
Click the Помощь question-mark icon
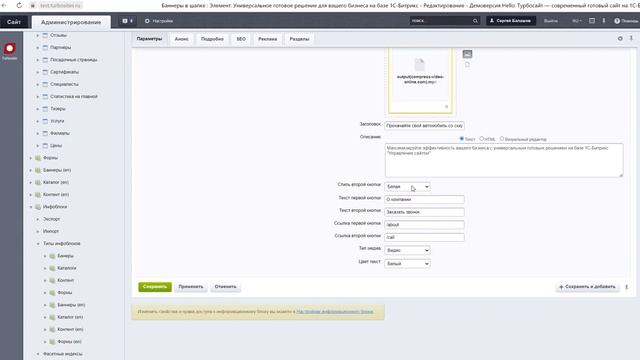617,21
